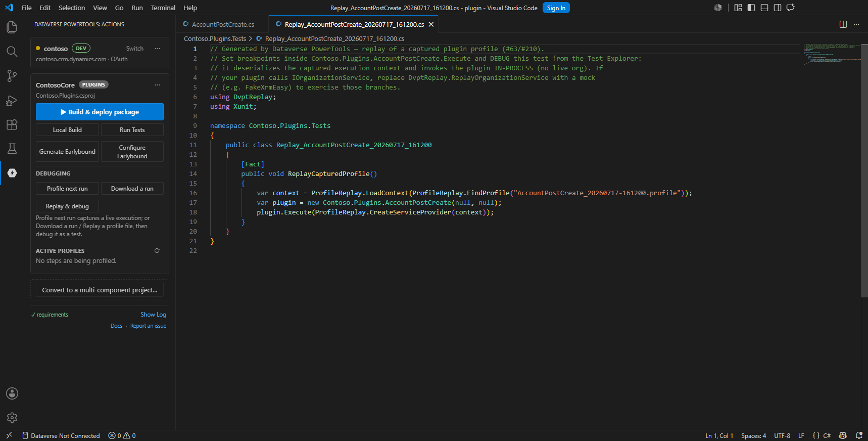Toggle the secondary side bar icon

[x=778, y=8]
